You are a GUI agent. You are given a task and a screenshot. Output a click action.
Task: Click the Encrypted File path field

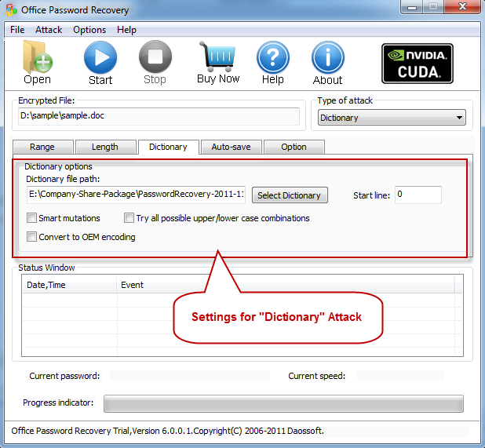159,116
